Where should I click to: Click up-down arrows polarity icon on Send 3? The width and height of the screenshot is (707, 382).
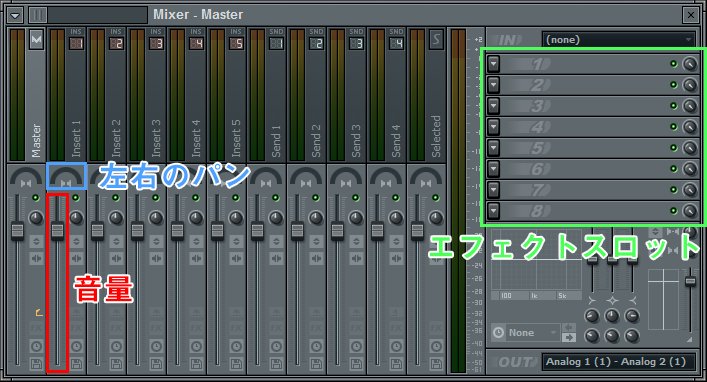pyautogui.click(x=356, y=241)
